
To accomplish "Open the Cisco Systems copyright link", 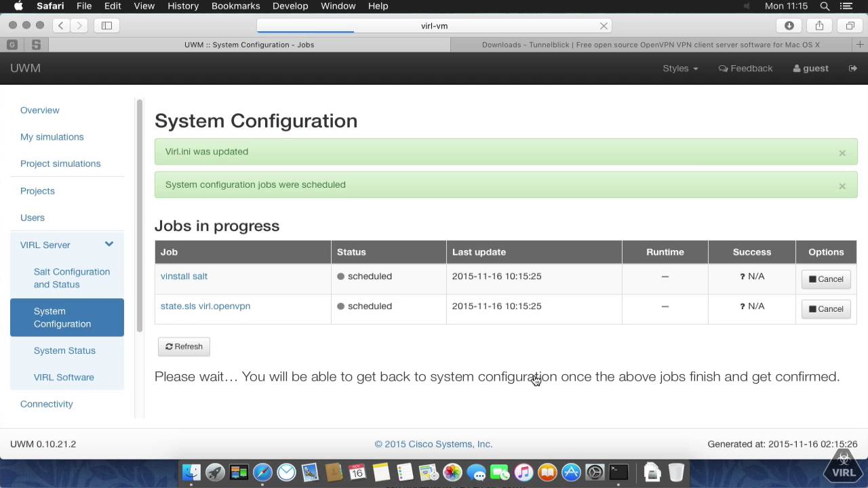I will 433,445.
